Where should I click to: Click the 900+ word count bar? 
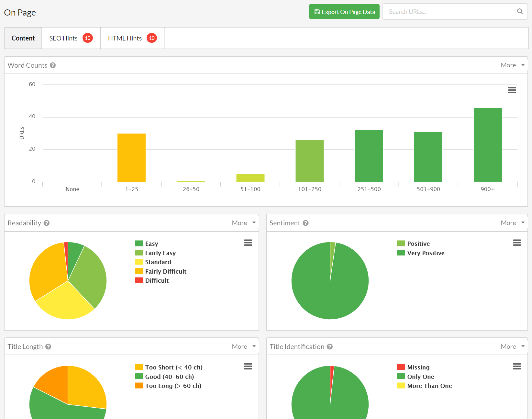(488, 145)
